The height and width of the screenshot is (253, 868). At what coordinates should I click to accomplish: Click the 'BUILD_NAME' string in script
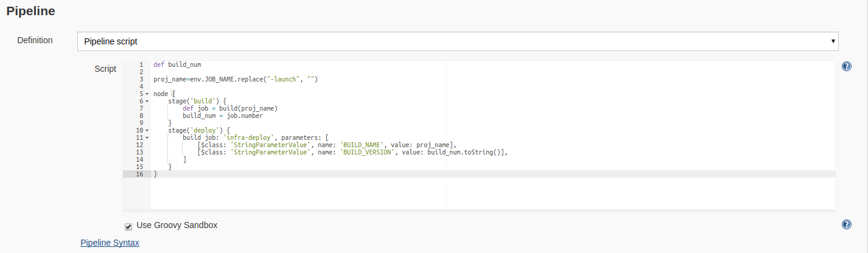(x=360, y=145)
